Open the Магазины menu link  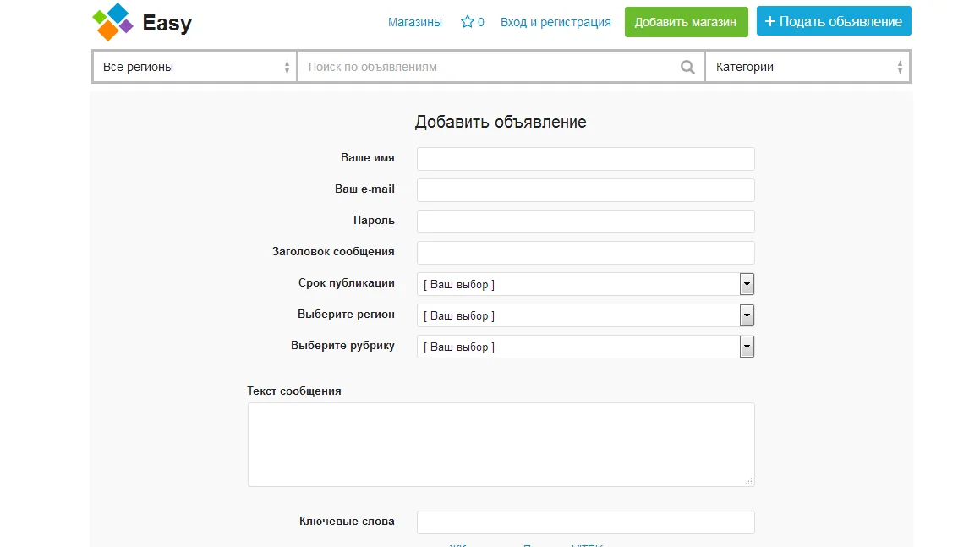pyautogui.click(x=415, y=22)
